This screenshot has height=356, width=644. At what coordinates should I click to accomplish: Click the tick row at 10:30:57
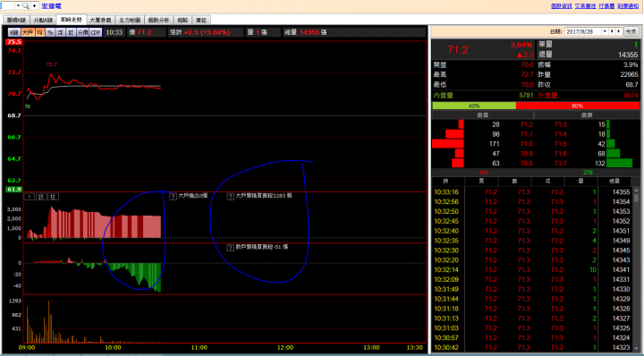pyautogui.click(x=533, y=338)
